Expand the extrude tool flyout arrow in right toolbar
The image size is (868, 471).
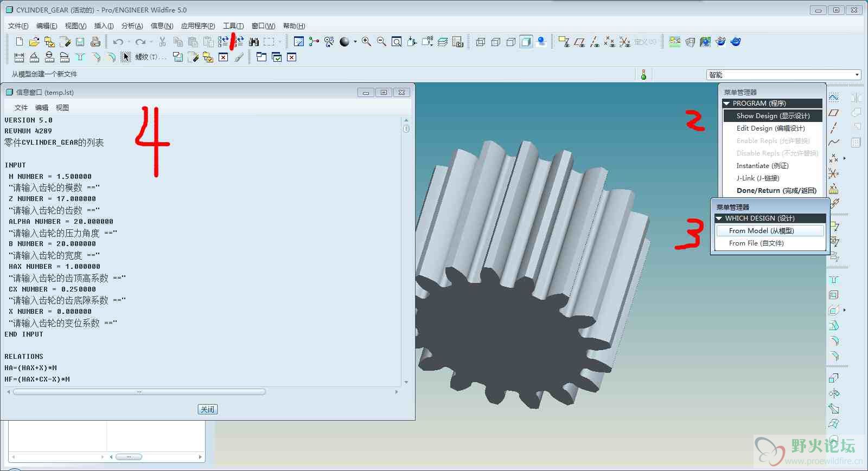[x=845, y=310]
